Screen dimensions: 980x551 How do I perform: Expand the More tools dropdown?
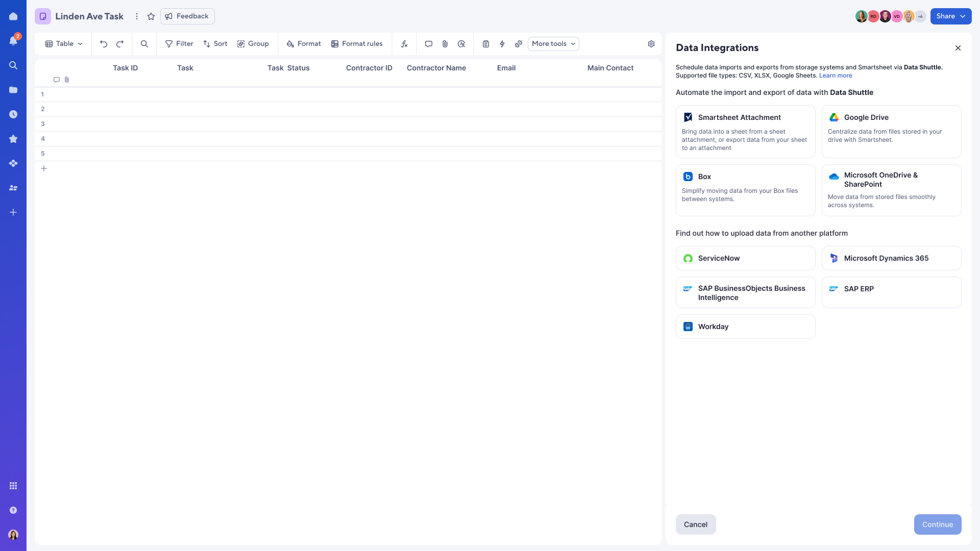(553, 44)
